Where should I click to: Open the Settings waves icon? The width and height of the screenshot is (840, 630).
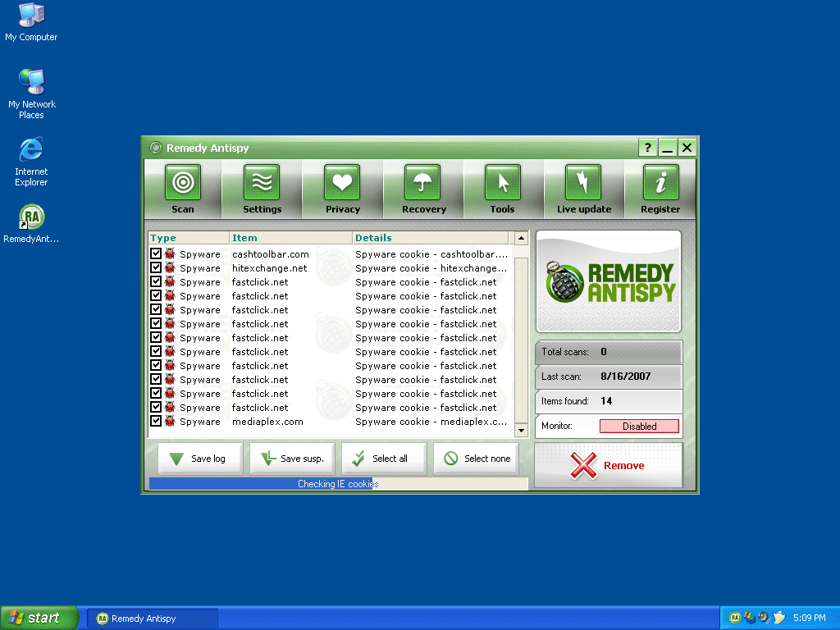(262, 182)
